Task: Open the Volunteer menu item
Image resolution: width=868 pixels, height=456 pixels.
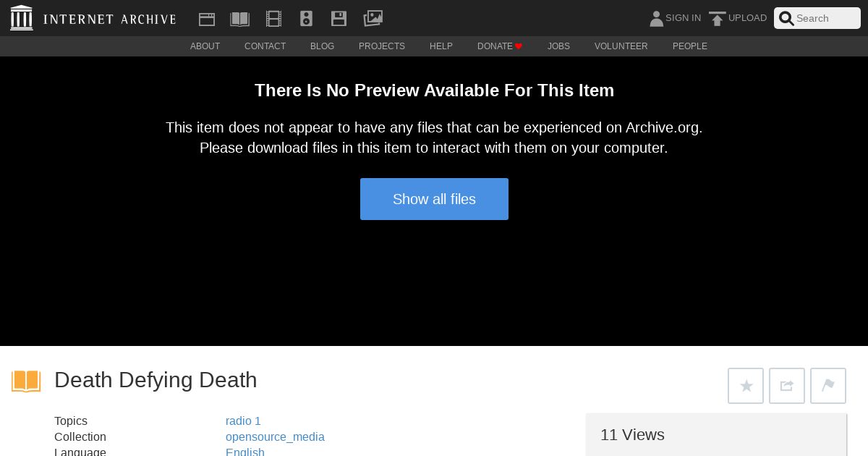Action: point(621,46)
